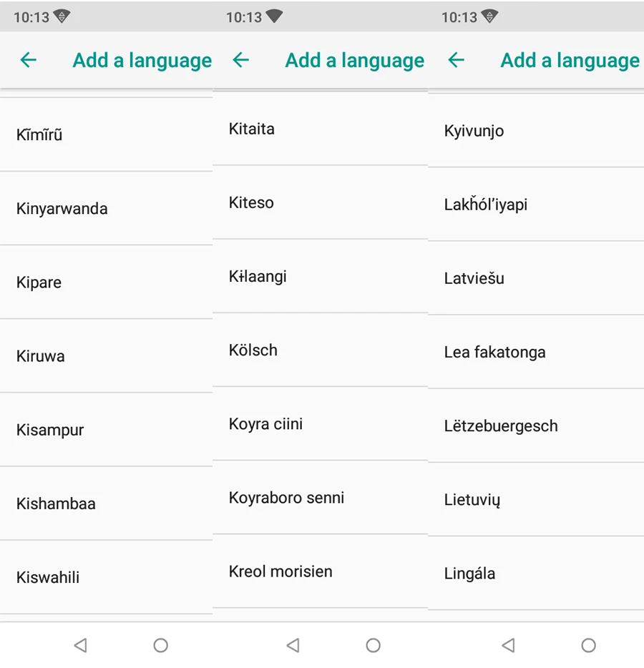Tap Android back triangle on right screen
This screenshot has height=668, width=644.
pyautogui.click(x=508, y=645)
